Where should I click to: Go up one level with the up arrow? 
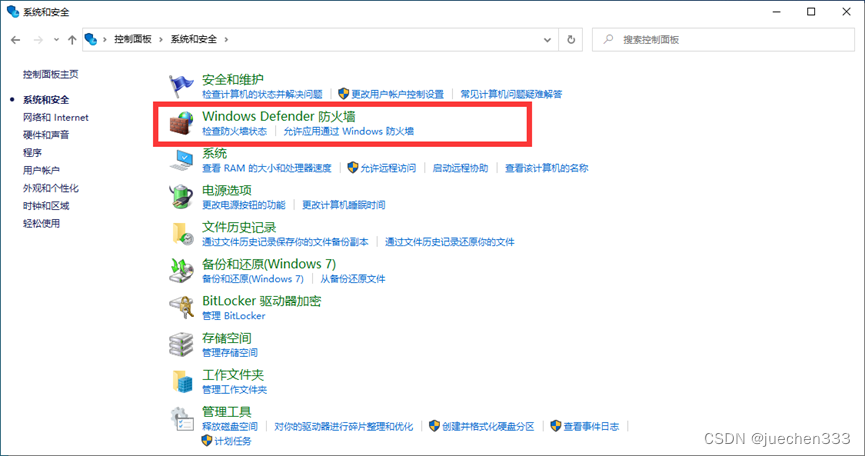(72, 40)
